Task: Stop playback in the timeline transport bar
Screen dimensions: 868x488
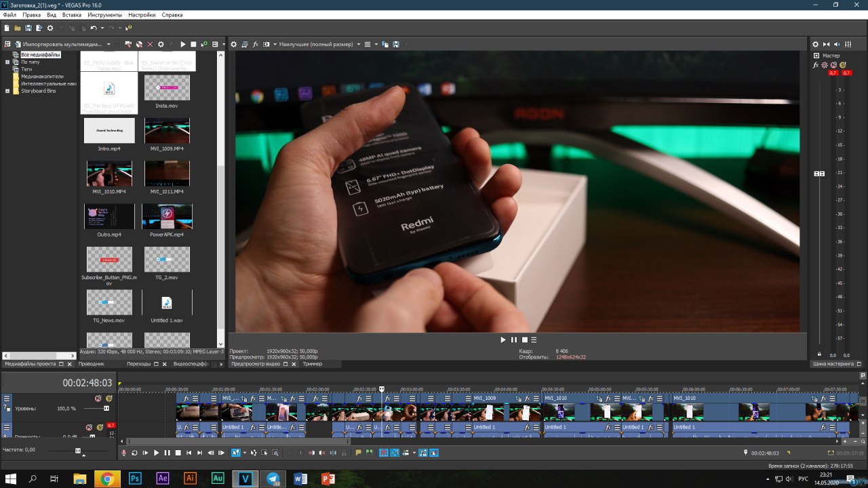Action: coord(178,453)
